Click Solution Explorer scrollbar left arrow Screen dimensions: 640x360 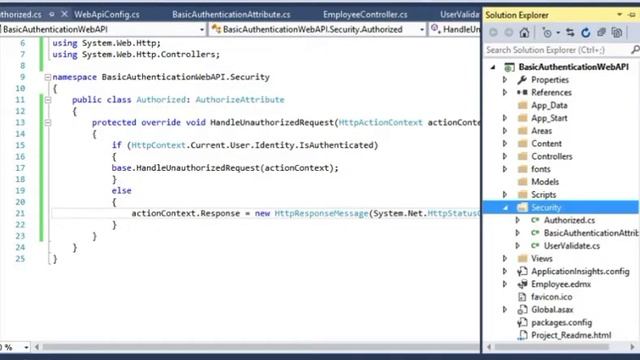489,347
